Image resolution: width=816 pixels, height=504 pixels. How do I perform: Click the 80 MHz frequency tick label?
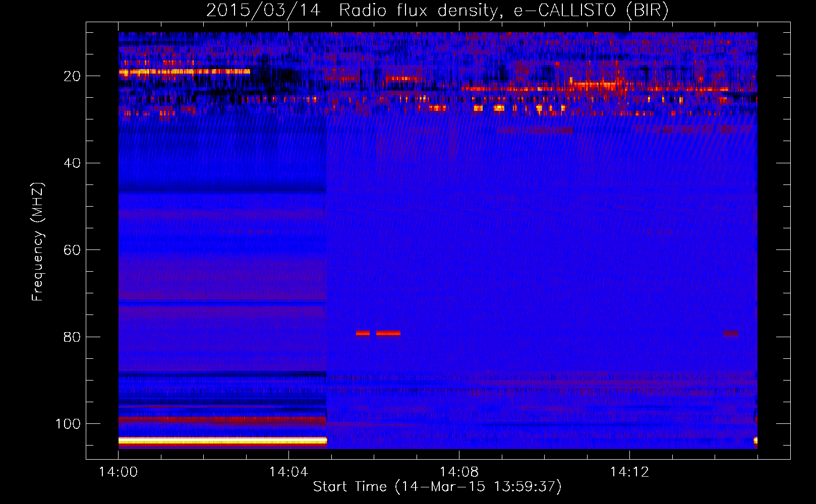(72, 337)
